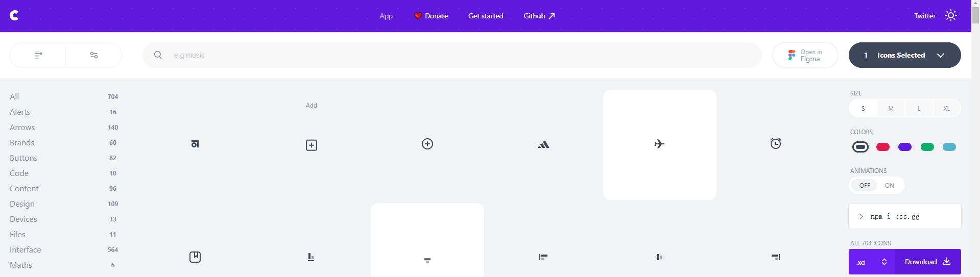Turn animations OFF
This screenshot has width=980, height=277.
(x=864, y=185)
